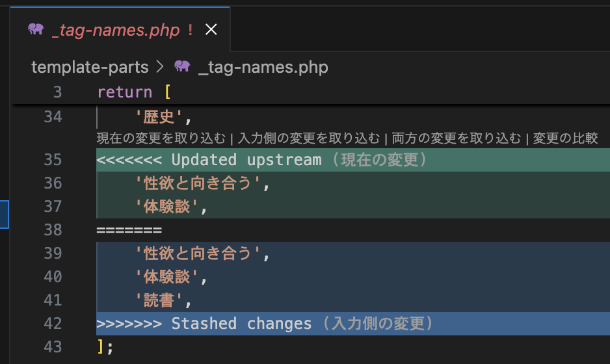Click line number 35 in the gutter
Image resolution: width=610 pixels, height=364 pixels.
(x=53, y=160)
